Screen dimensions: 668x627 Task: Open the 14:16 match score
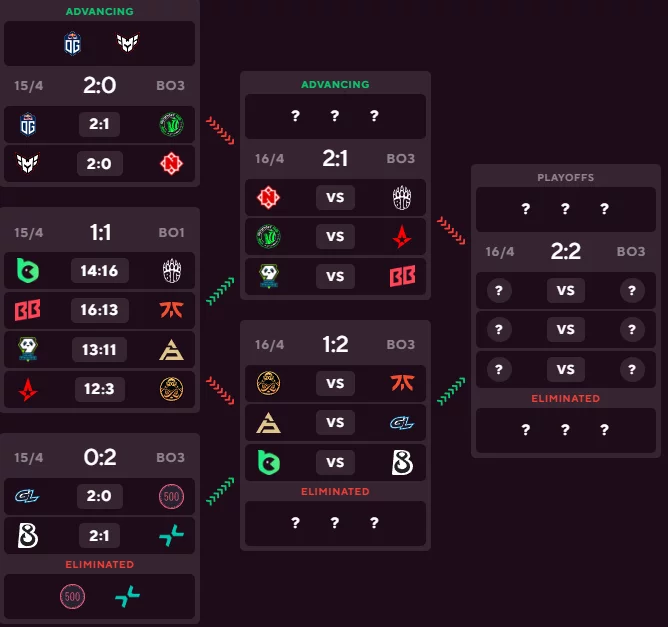(99, 270)
